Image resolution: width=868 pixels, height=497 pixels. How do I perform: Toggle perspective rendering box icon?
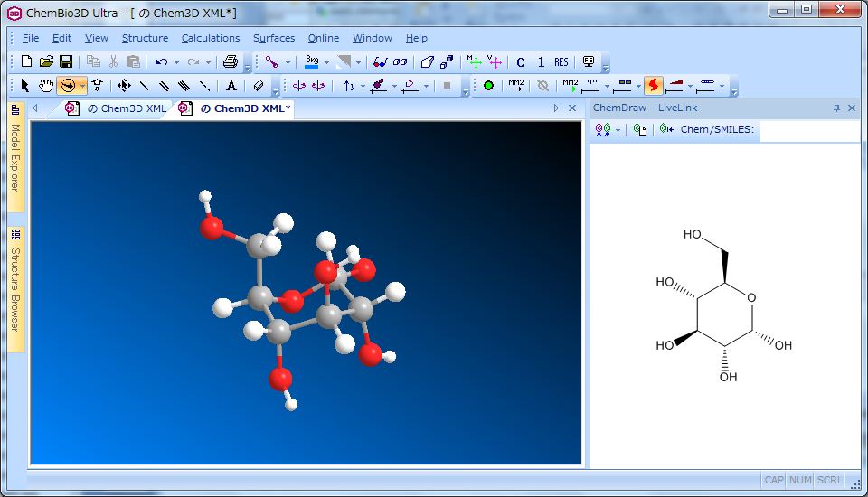tap(427, 62)
